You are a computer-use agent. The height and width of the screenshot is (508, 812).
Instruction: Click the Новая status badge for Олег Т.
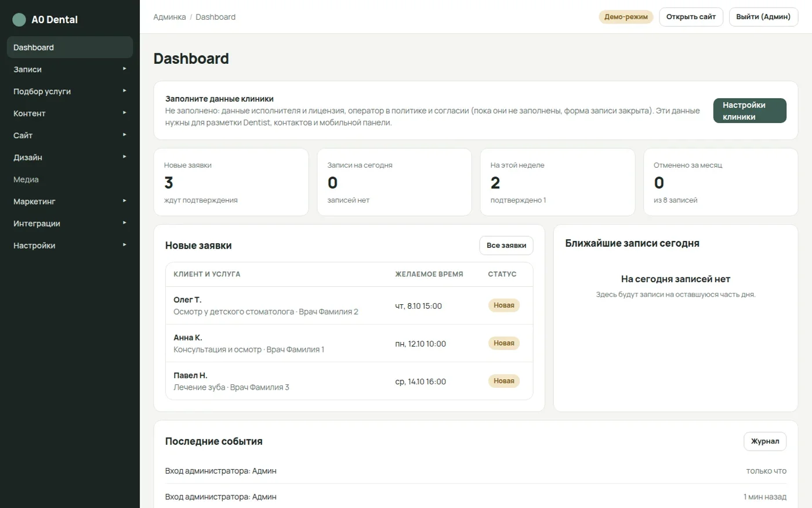coord(504,305)
